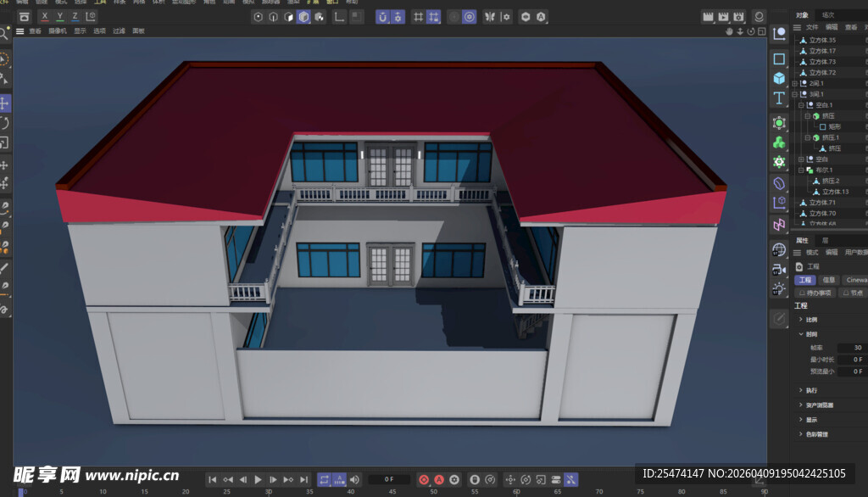
Task: Click frame 50 on the timeline ruler
Action: pos(433,492)
